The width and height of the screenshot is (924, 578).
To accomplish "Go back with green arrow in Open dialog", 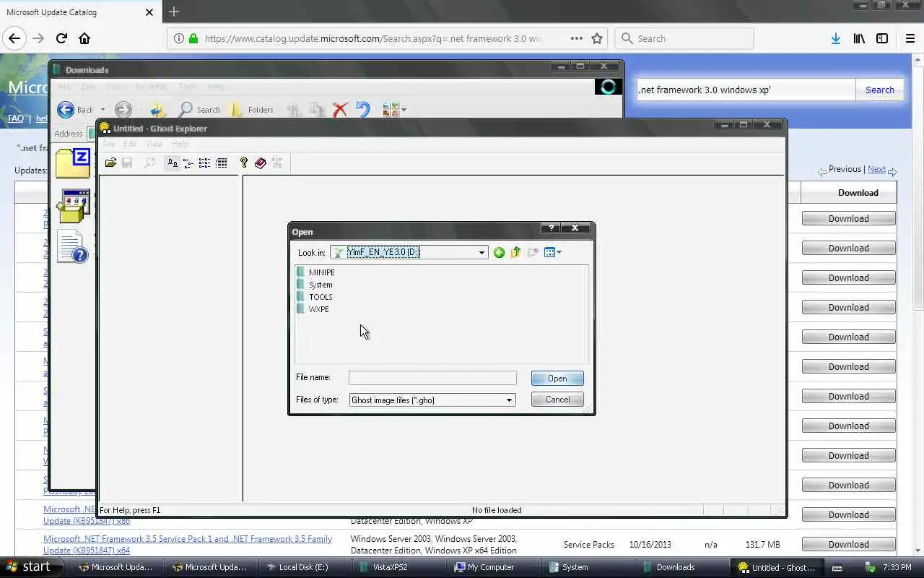I will click(x=499, y=252).
